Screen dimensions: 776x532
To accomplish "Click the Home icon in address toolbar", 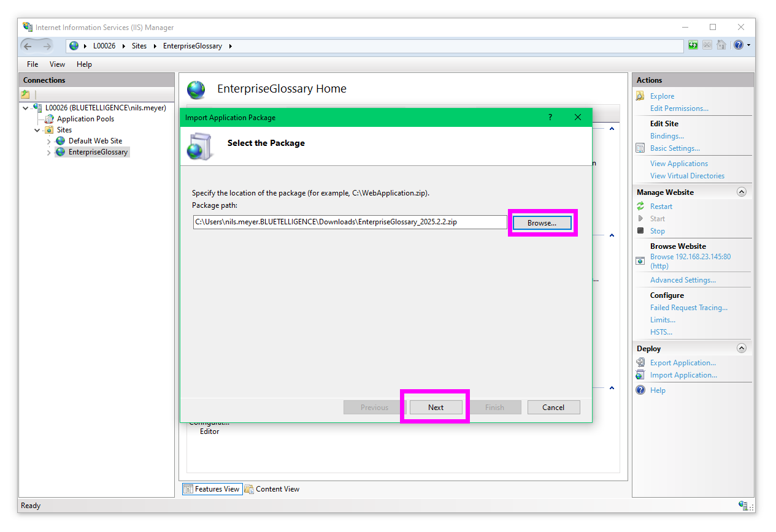I will pyautogui.click(x=721, y=45).
